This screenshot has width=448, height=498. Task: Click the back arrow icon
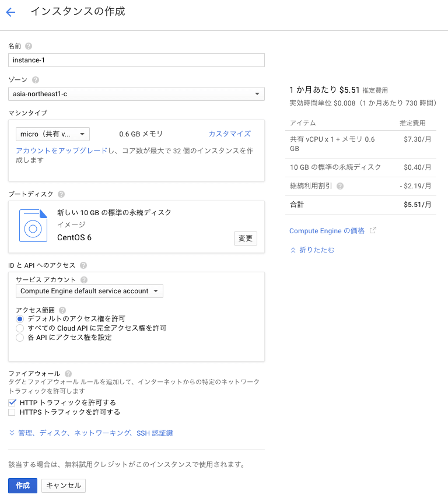(x=10, y=12)
